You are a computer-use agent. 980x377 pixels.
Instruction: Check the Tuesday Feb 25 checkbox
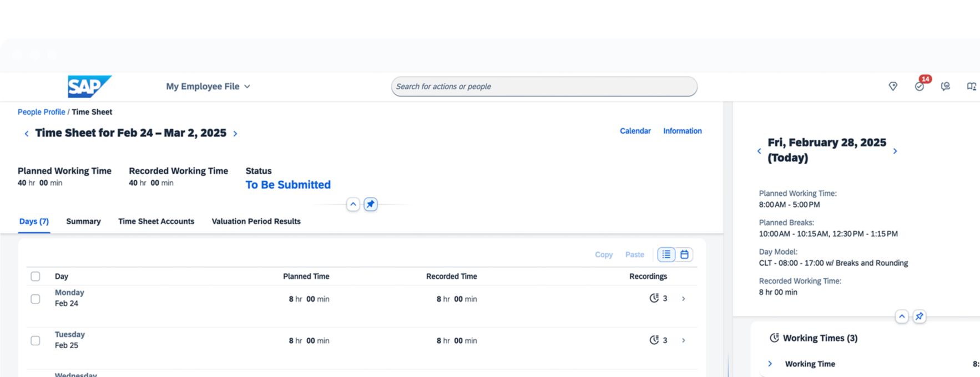36,340
